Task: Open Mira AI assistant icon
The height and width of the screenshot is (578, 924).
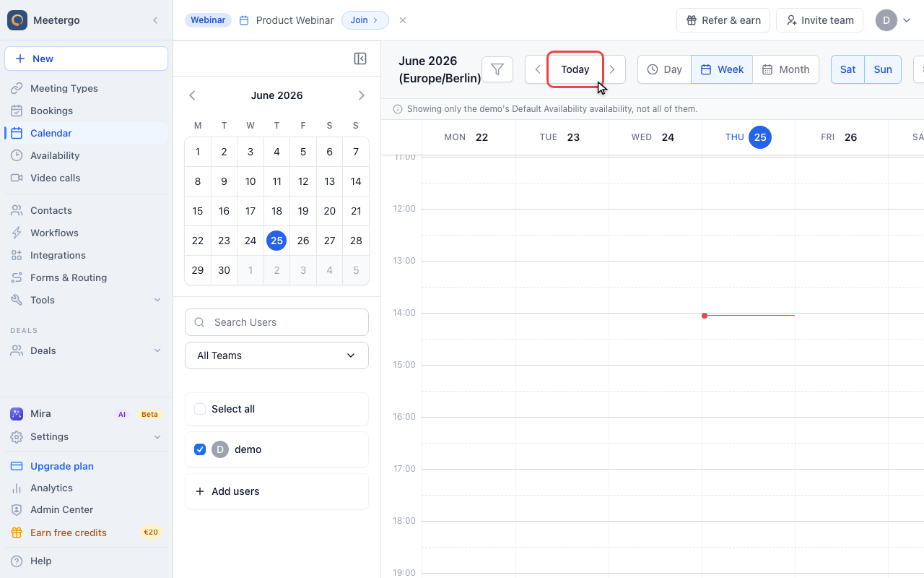Action: coord(17,414)
